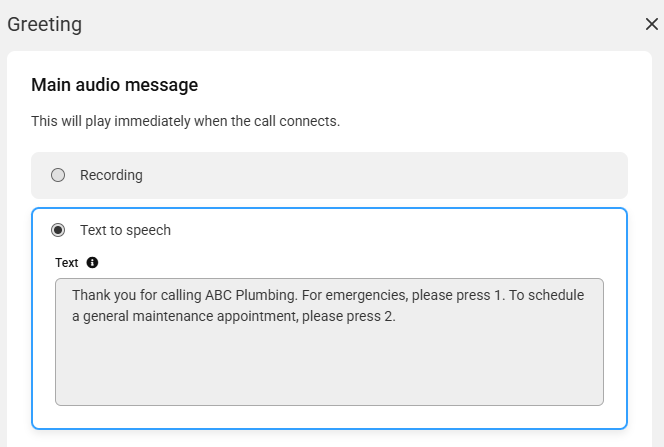Click the 'Greeting' dialog title

click(44, 24)
